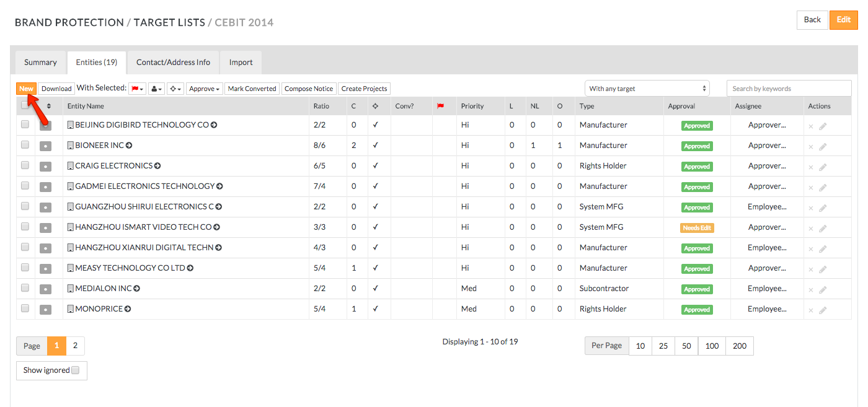The height and width of the screenshot is (407, 868).
Task: Open the 'With any target' filter select
Action: click(x=647, y=89)
